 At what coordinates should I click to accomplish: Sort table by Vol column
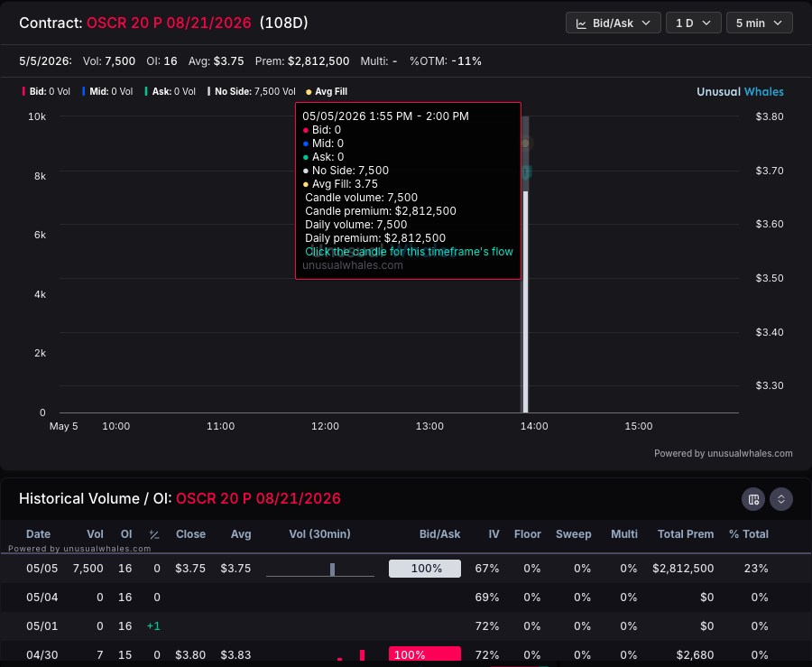pos(95,534)
